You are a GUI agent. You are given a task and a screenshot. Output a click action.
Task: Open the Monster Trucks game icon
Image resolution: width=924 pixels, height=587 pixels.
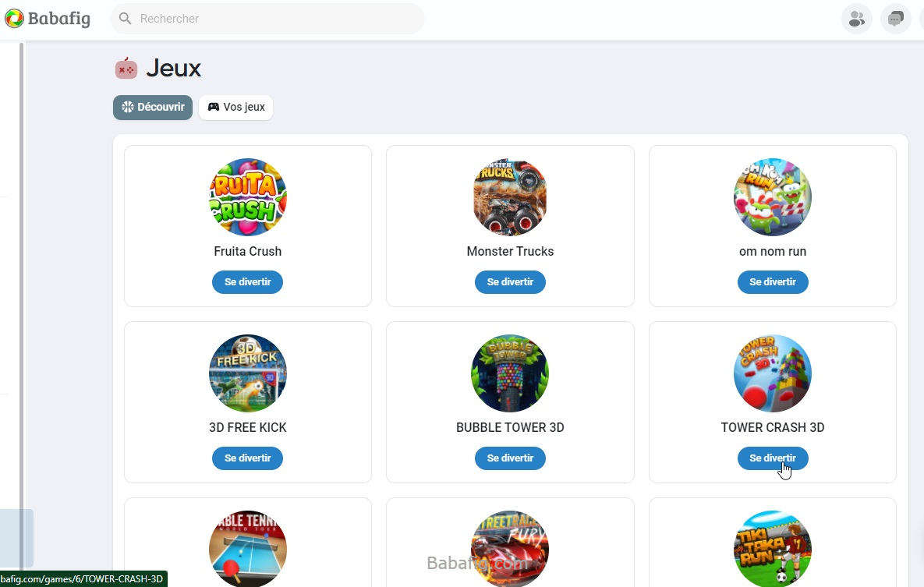click(x=510, y=197)
